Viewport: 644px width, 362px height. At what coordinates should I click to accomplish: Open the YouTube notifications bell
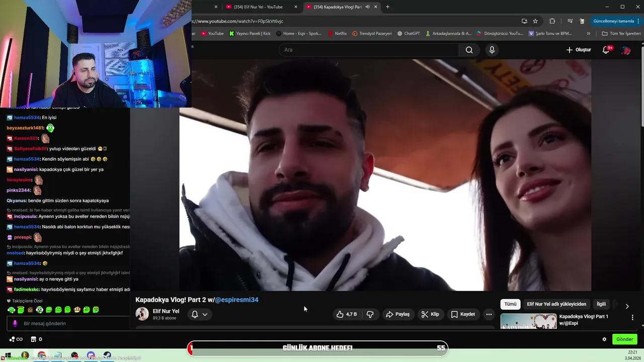pyautogui.click(x=606, y=50)
